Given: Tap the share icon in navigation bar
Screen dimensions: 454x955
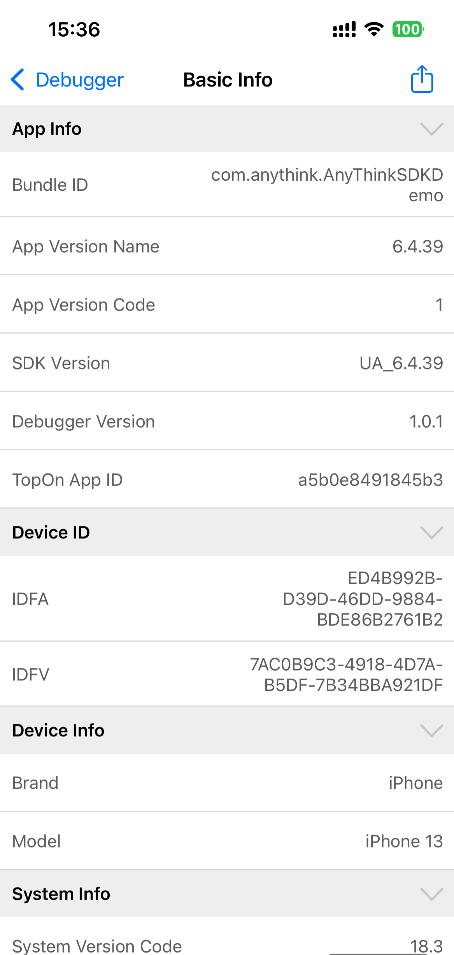Looking at the screenshot, I should point(422,79).
